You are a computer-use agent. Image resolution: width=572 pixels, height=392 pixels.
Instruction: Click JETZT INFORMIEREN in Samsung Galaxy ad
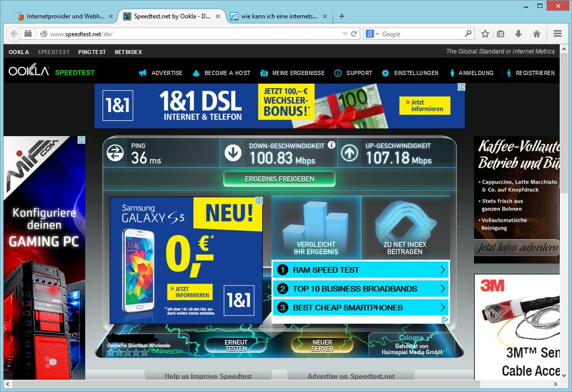[189, 292]
